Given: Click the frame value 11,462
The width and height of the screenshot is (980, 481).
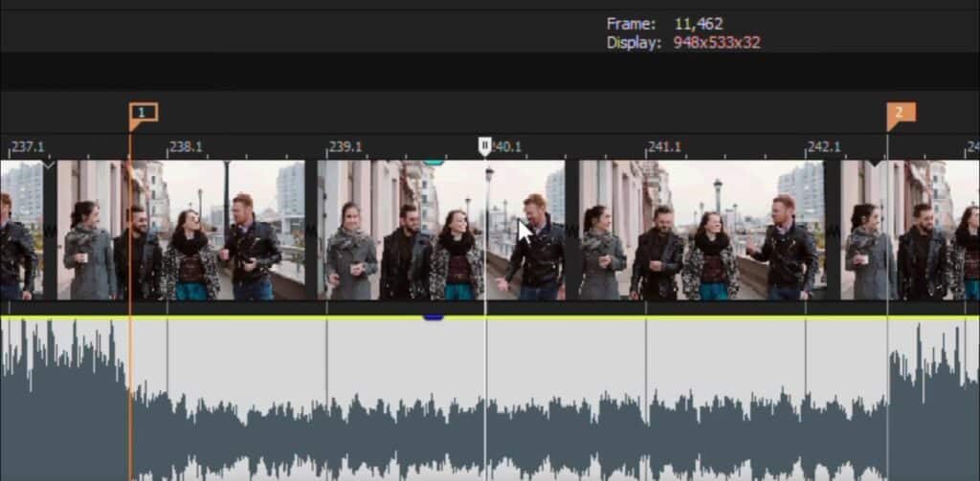Looking at the screenshot, I should (699, 24).
